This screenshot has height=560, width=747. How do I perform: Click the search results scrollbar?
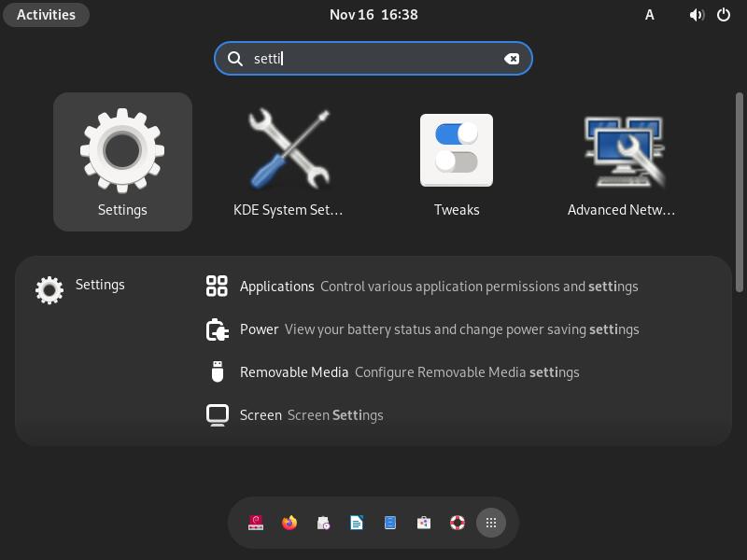click(x=740, y=192)
